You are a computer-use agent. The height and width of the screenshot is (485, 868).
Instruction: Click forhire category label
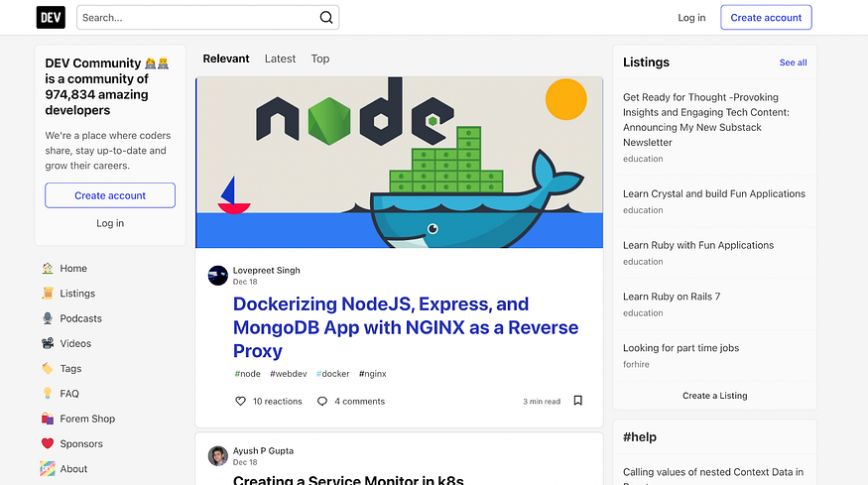636,364
